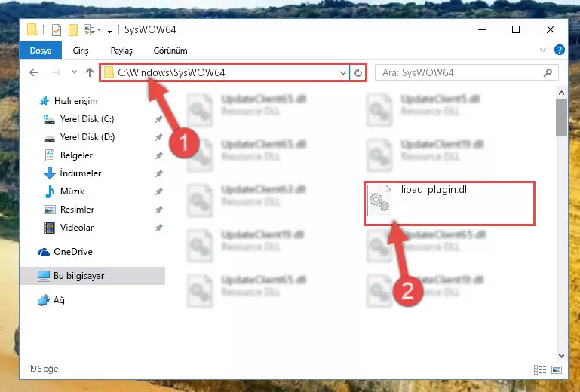Click the scrollbar down arrow
The width and height of the screenshot is (580, 392).
[561, 355]
